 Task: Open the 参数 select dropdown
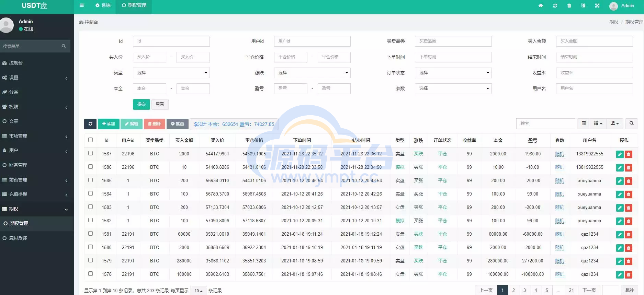click(453, 88)
